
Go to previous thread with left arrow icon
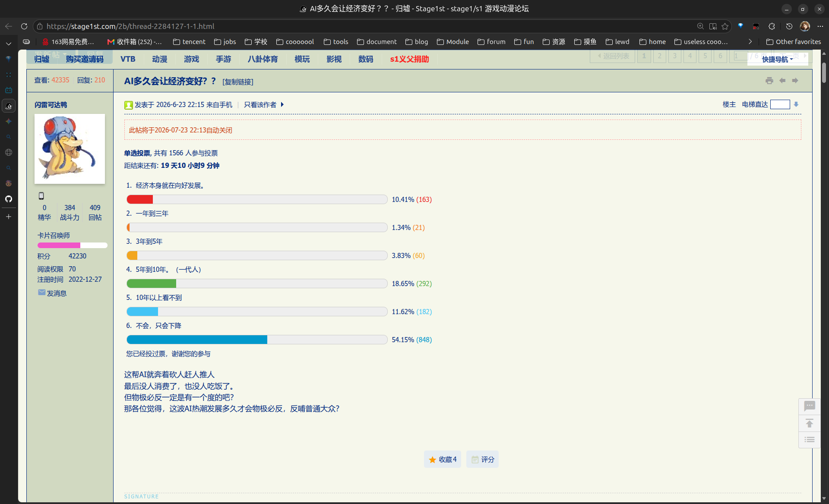[x=782, y=81]
